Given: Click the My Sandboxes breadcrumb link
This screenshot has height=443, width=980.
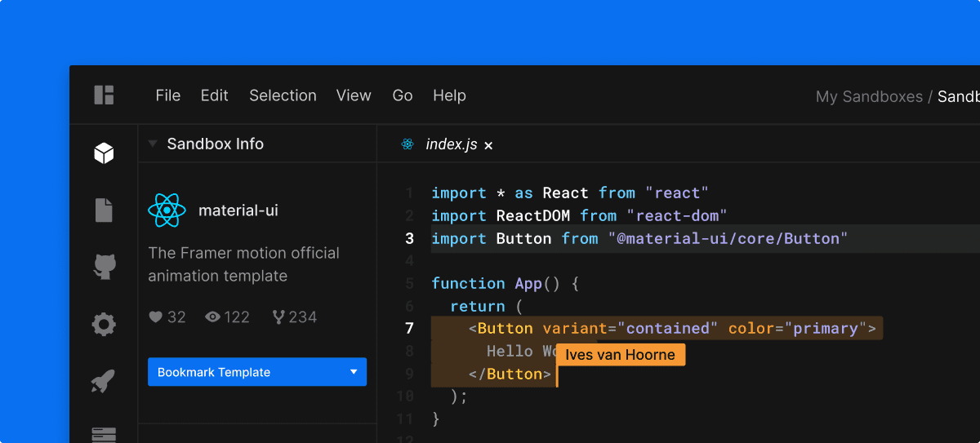Looking at the screenshot, I should 869,97.
